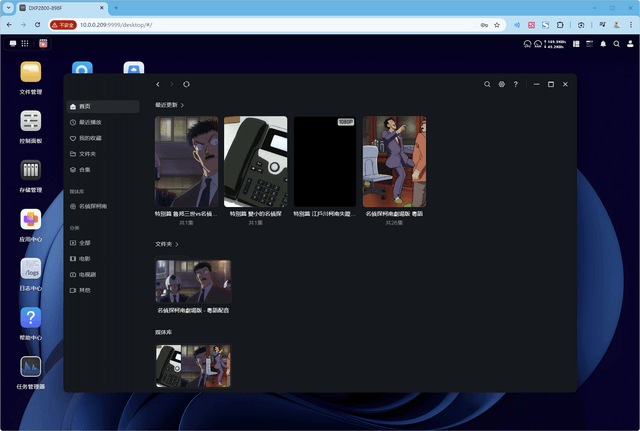Open video app settings gear icon
This screenshot has width=640, height=431.
501,84
